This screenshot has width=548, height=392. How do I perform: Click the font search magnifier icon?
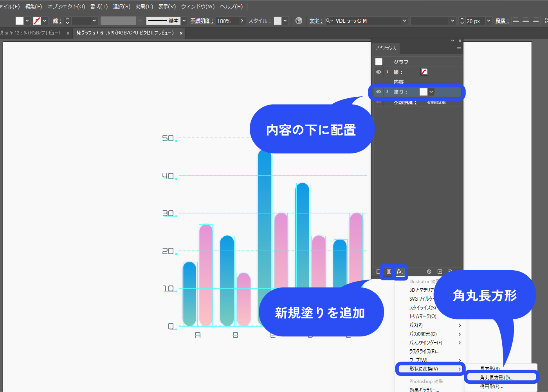pyautogui.click(x=329, y=21)
